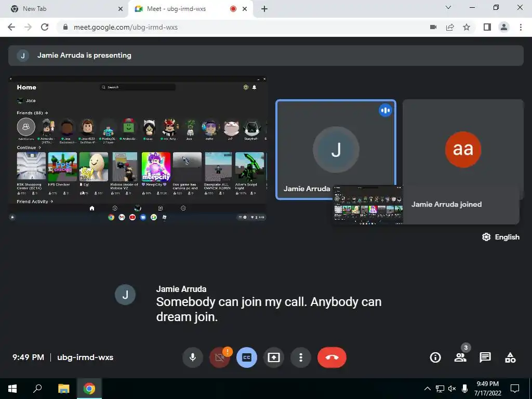The height and width of the screenshot is (399, 532).
Task: Open the Windows Start menu
Action: (12, 389)
